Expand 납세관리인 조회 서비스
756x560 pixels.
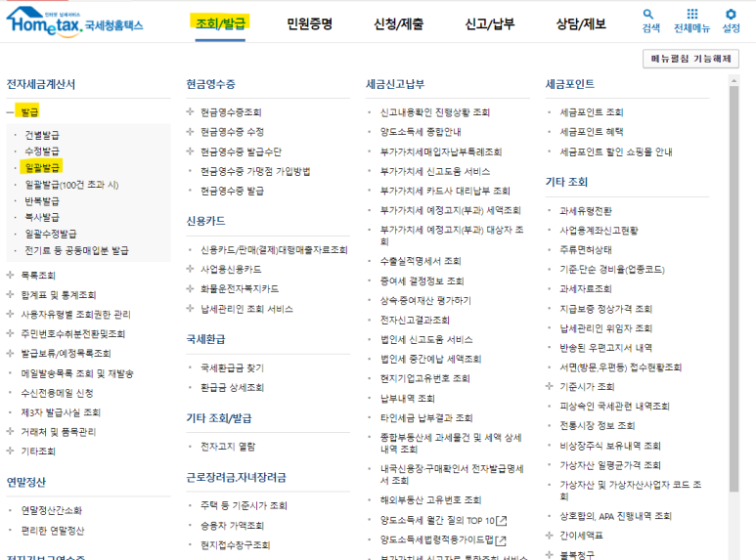click(x=190, y=309)
